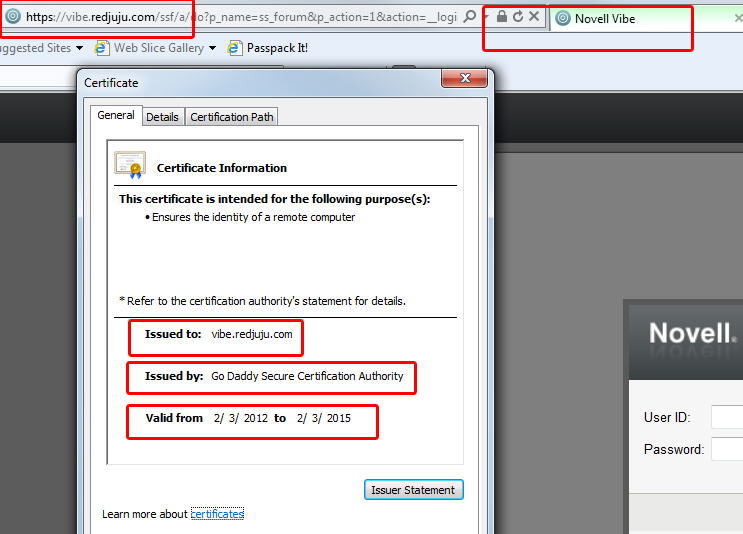Close the Certificate dialog
This screenshot has height=534, width=743.
click(x=464, y=78)
